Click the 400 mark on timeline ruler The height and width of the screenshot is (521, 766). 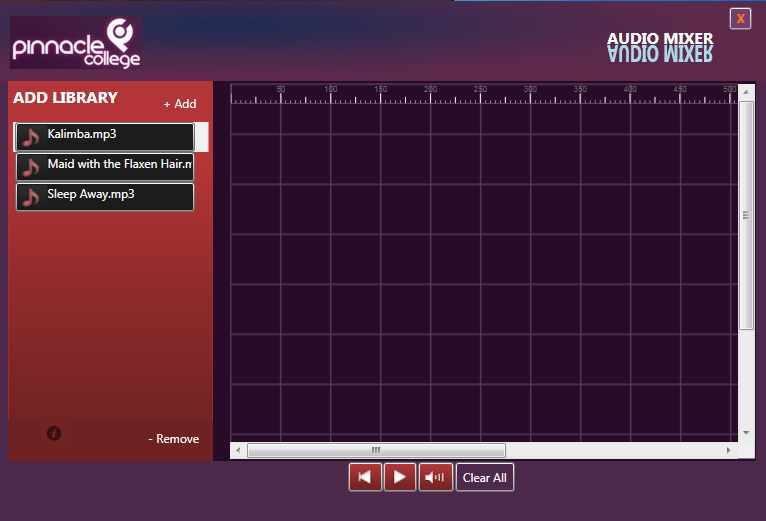pyautogui.click(x=630, y=89)
